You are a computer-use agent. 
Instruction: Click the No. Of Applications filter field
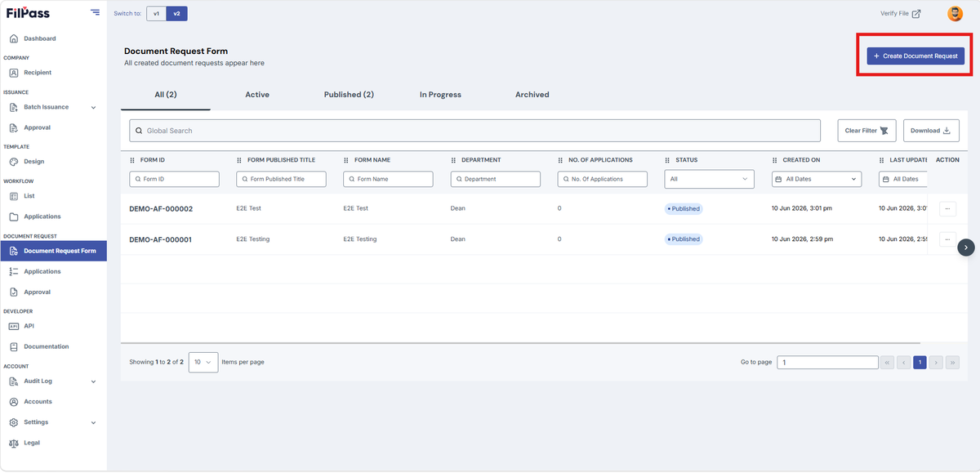[602, 179]
